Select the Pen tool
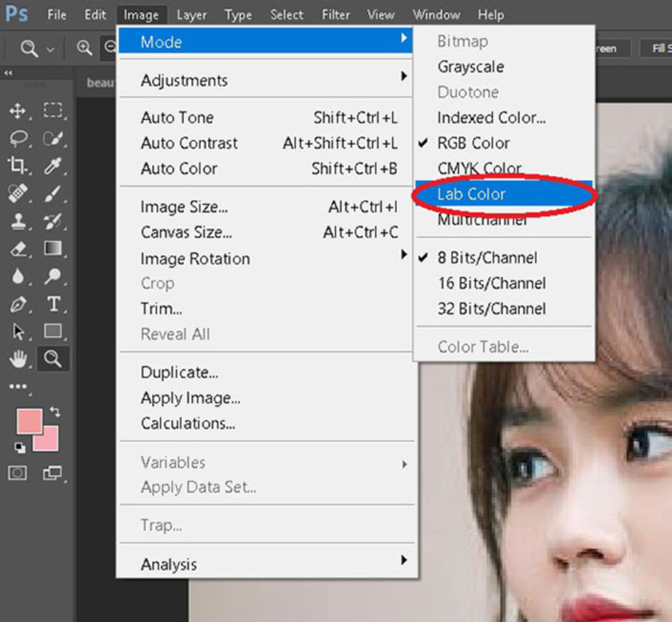The image size is (672, 622). pyautogui.click(x=18, y=304)
